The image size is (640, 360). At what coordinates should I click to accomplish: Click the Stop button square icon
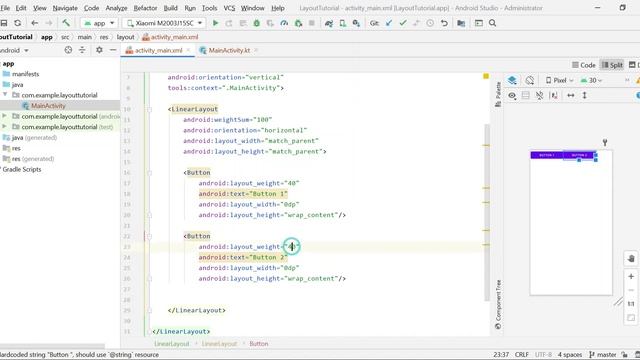point(312,23)
